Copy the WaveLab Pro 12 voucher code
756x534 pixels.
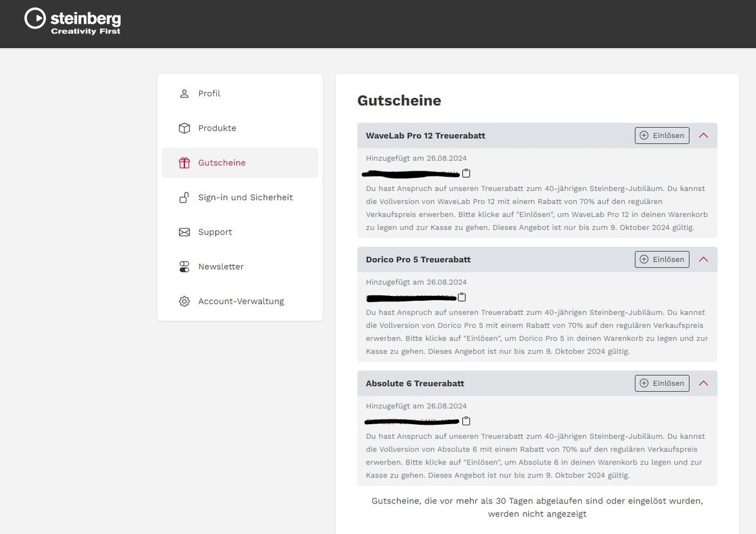coord(466,173)
